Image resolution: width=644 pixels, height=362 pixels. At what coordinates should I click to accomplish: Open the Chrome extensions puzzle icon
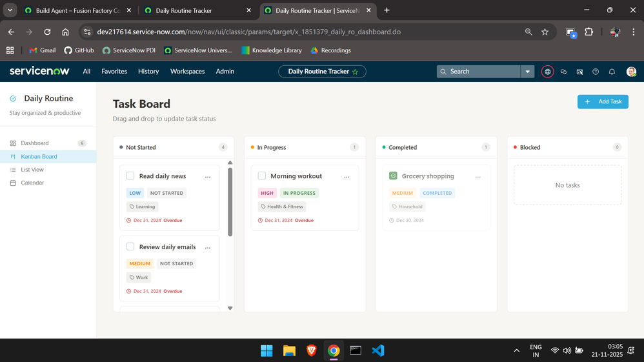tap(589, 32)
